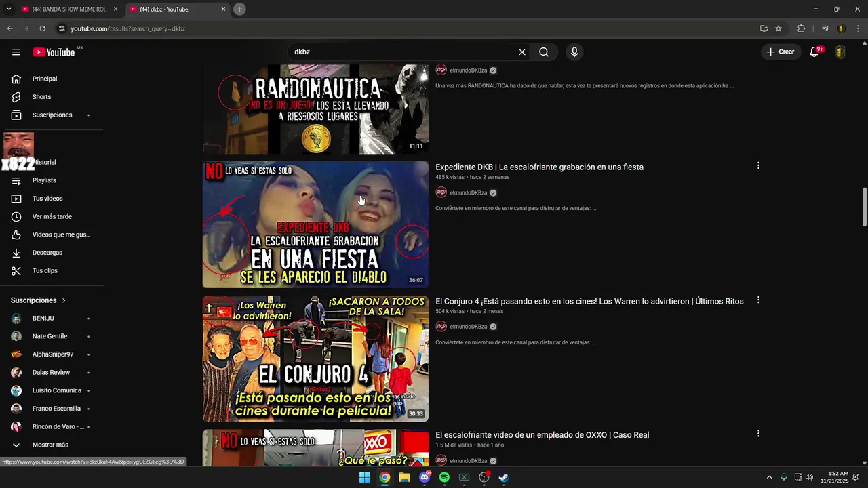Open Suscripciones in sidebar

click(52, 115)
